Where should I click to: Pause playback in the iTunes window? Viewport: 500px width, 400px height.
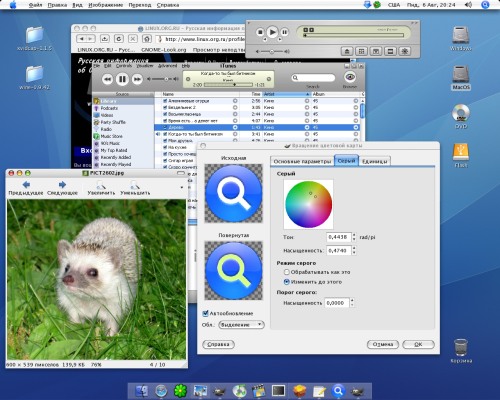(122, 79)
